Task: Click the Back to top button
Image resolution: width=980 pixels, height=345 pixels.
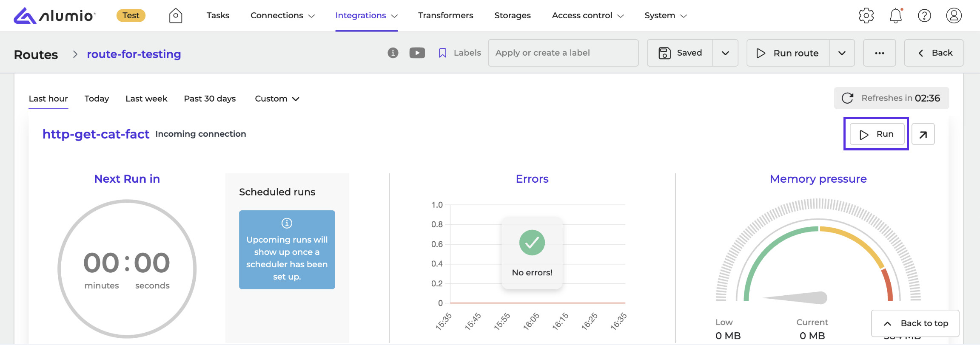Action: tap(915, 323)
